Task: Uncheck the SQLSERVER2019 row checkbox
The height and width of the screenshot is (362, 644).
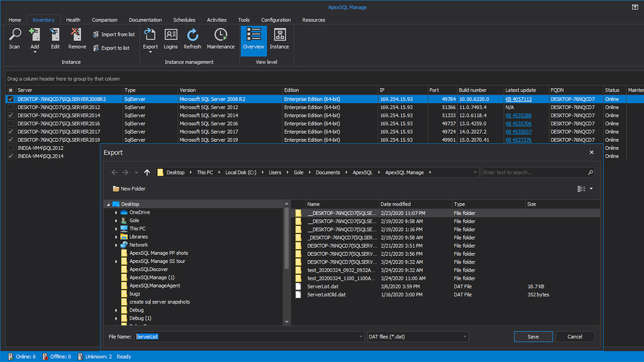Action: tap(11, 140)
